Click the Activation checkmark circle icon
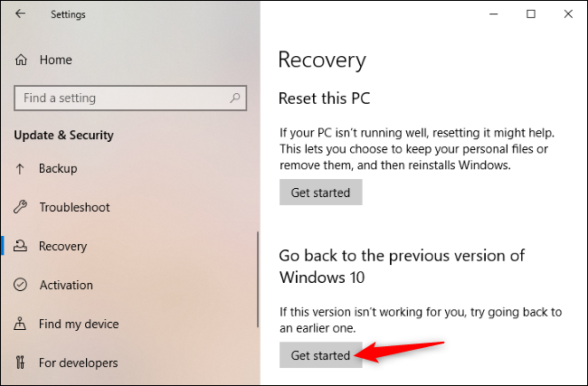Viewport: 588px width, 386px height. (22, 285)
